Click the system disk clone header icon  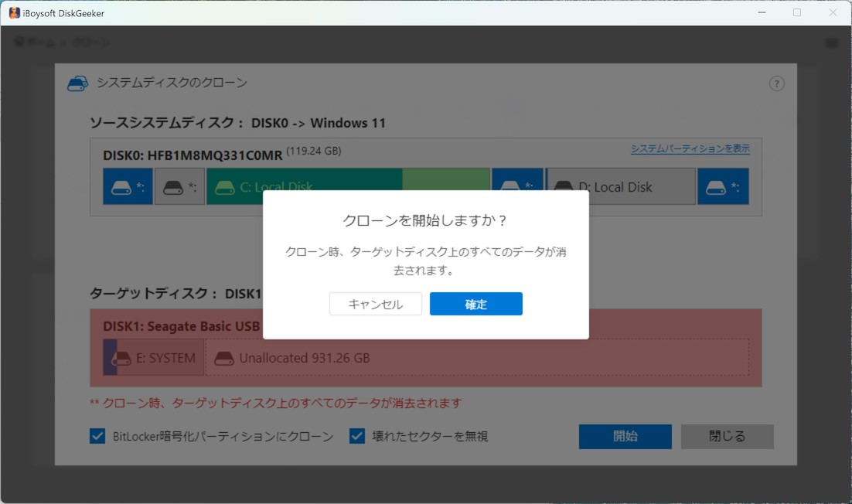click(78, 83)
